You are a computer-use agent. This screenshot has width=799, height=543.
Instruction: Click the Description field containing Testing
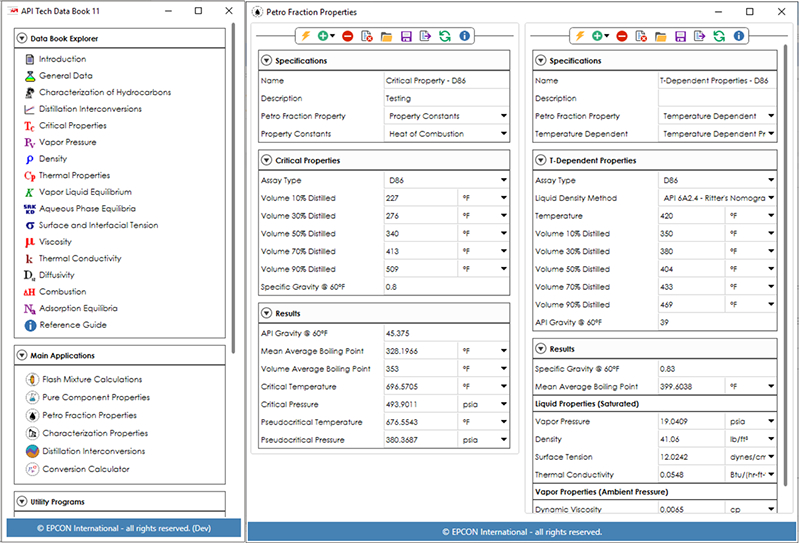coord(446,98)
